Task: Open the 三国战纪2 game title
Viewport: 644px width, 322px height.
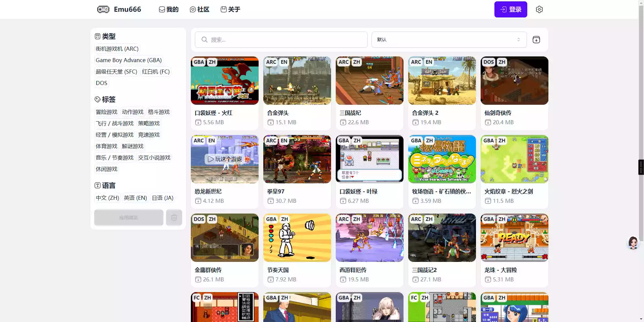Action: tap(425, 270)
